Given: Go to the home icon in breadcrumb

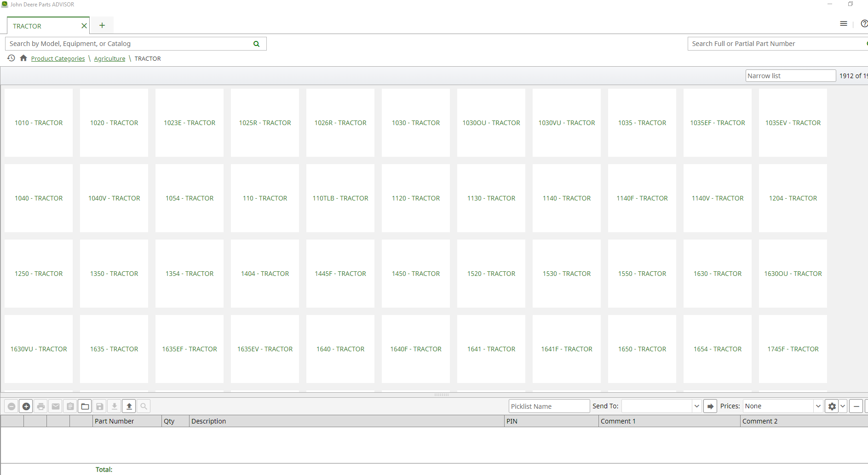Looking at the screenshot, I should point(23,58).
